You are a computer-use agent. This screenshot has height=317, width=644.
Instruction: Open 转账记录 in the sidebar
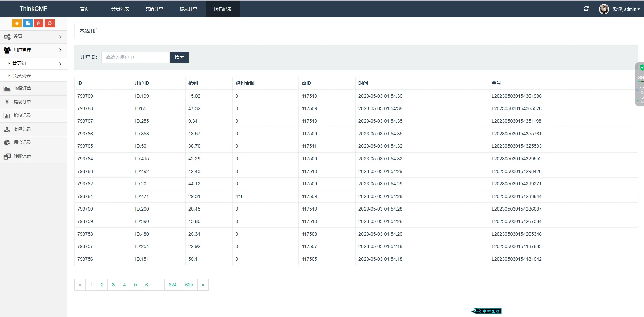[22, 156]
